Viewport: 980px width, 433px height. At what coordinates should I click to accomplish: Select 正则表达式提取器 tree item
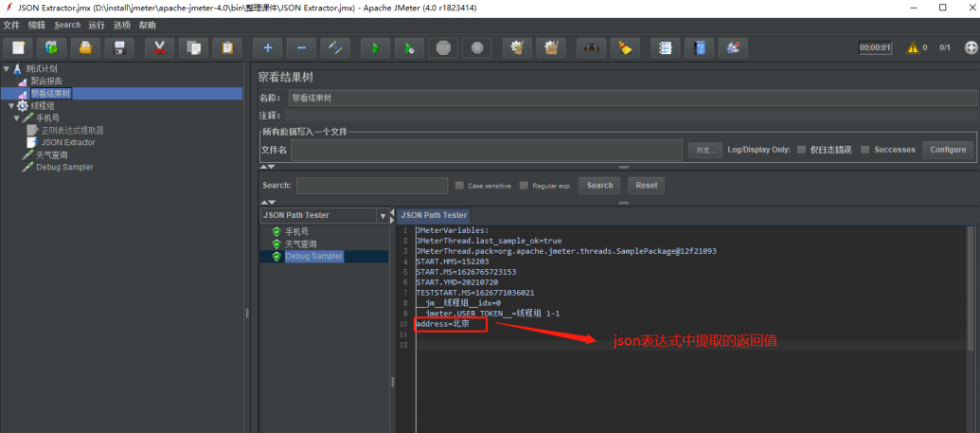[x=73, y=130]
